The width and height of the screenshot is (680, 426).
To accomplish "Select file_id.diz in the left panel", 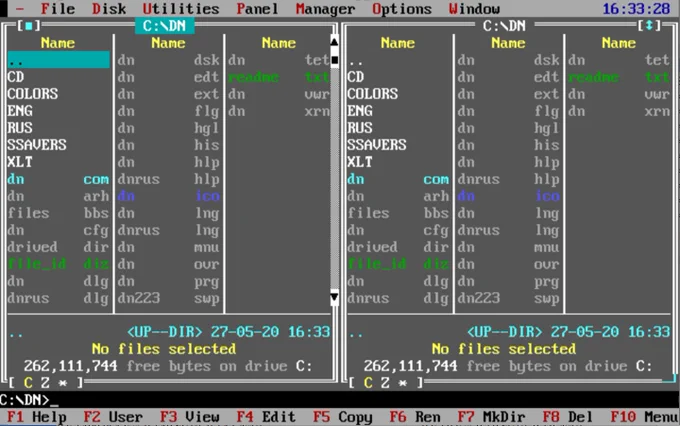I will click(58, 264).
